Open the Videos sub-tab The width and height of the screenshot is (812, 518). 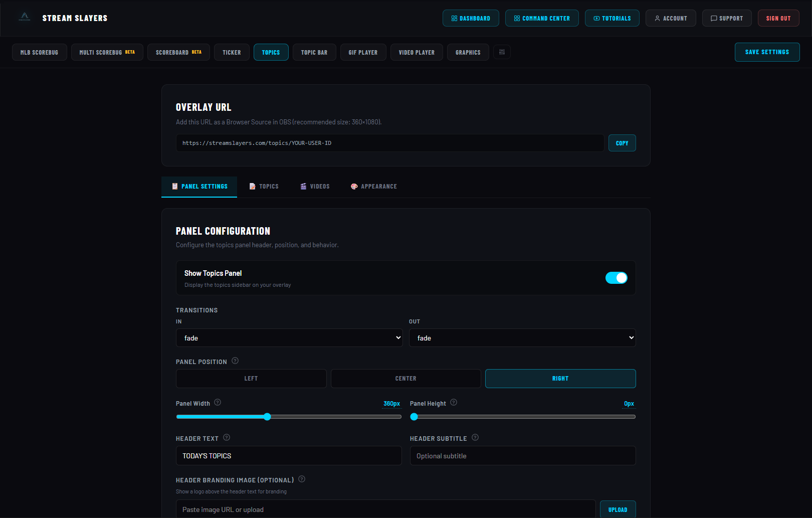pos(315,187)
